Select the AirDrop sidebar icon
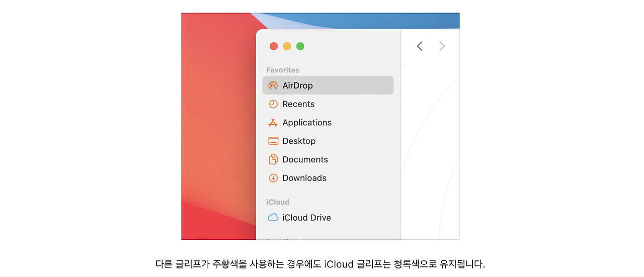644x277 pixels. click(x=273, y=85)
